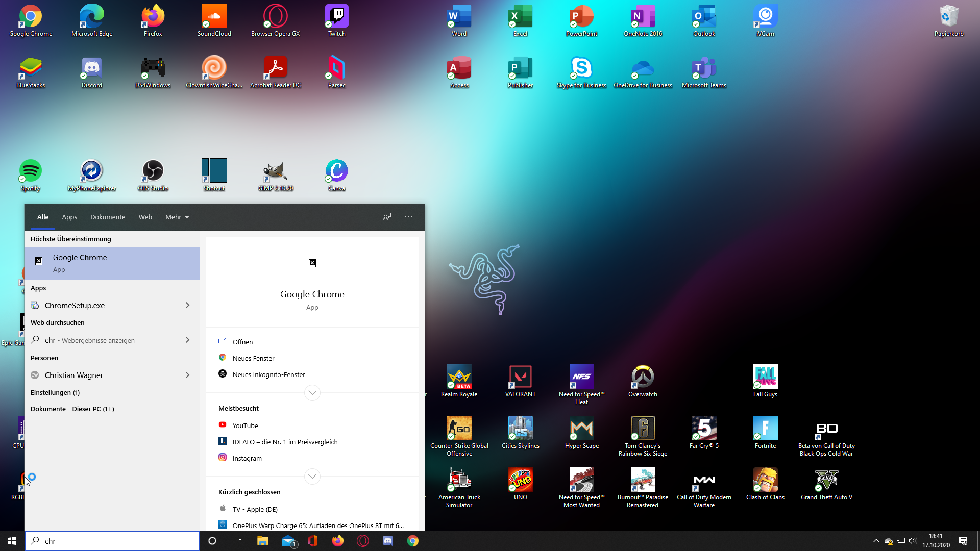
Task: Switch to the 'Web' tab
Action: pyautogui.click(x=145, y=217)
